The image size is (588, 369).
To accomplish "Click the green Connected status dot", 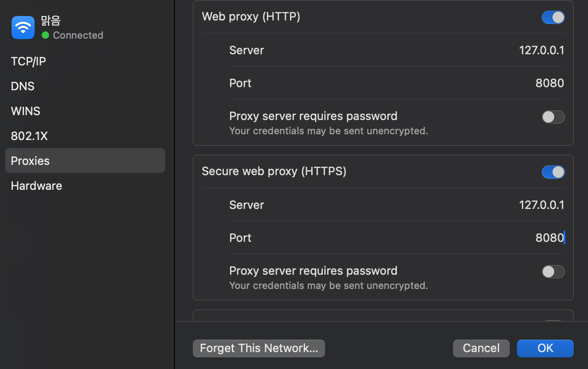I will (x=45, y=35).
